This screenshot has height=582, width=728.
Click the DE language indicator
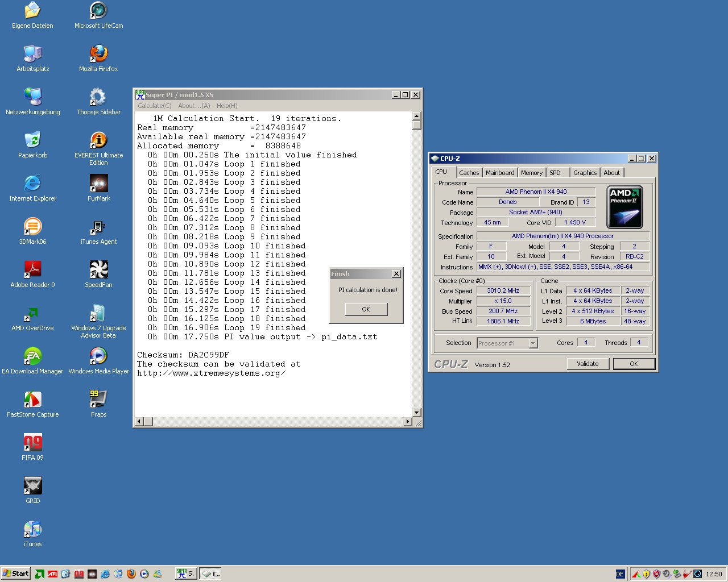click(x=620, y=574)
